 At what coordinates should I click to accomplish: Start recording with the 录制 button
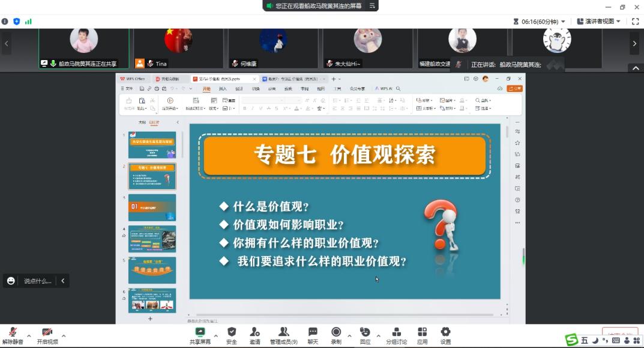click(x=336, y=335)
